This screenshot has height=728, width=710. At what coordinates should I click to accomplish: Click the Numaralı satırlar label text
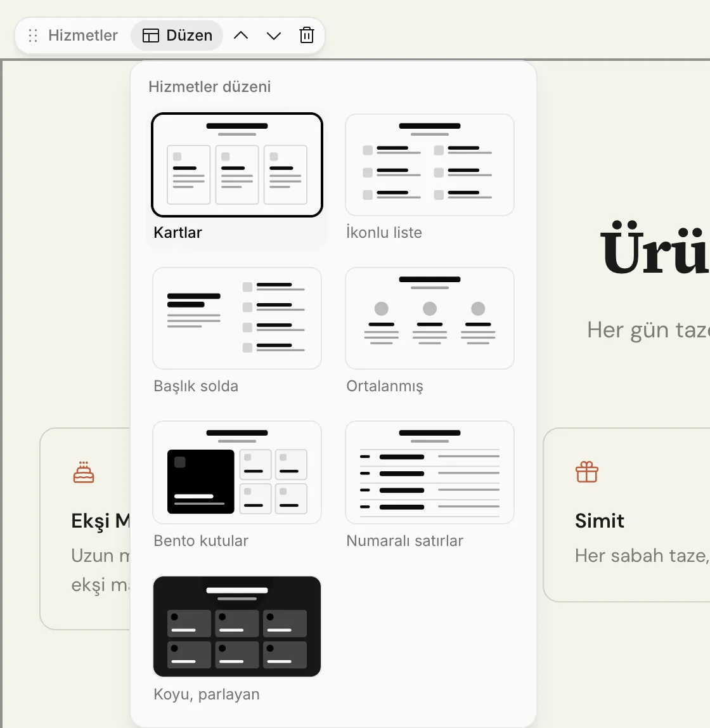point(404,540)
